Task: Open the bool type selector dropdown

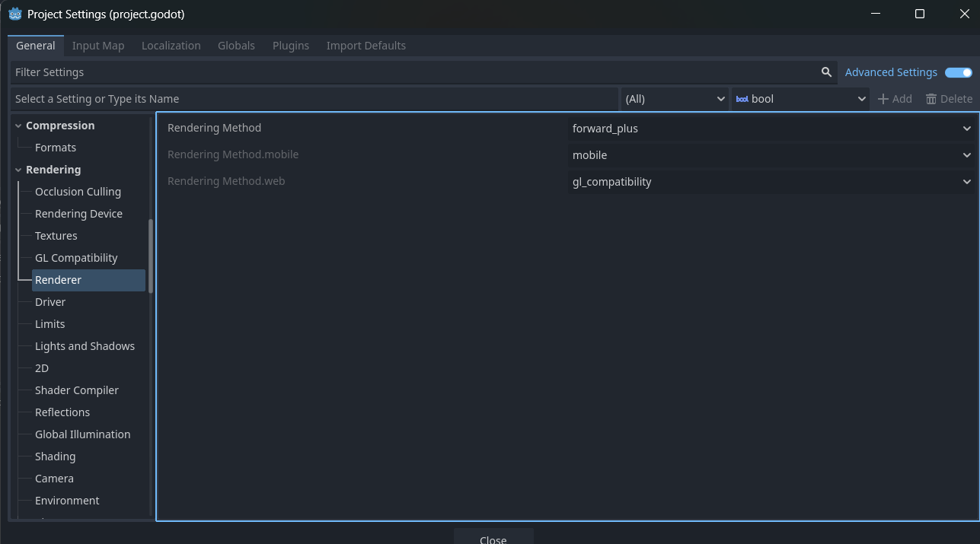Action: [x=800, y=99]
